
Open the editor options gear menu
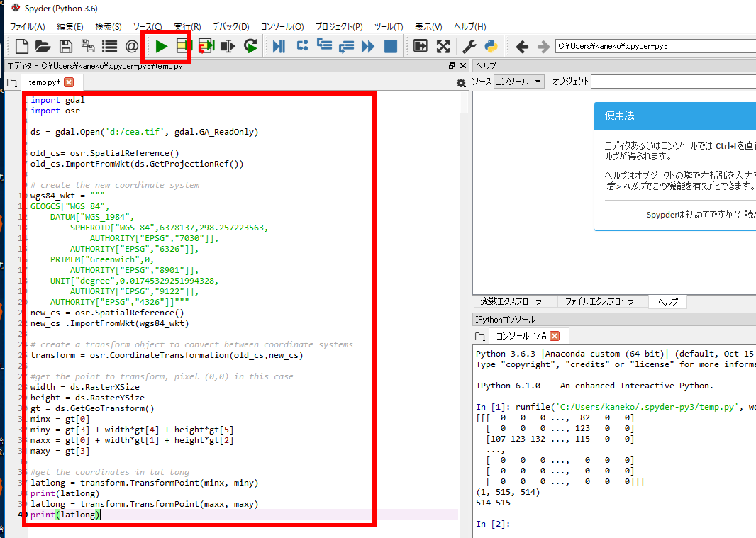pos(461,83)
